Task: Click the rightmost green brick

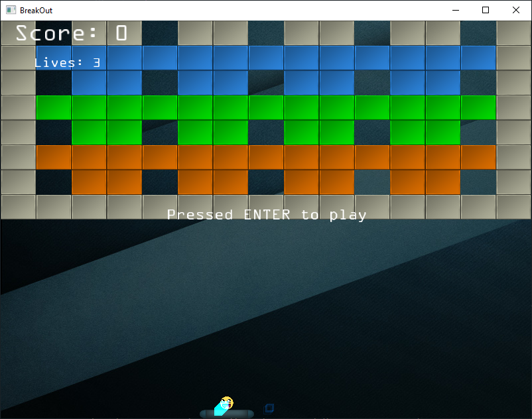Action: point(478,107)
